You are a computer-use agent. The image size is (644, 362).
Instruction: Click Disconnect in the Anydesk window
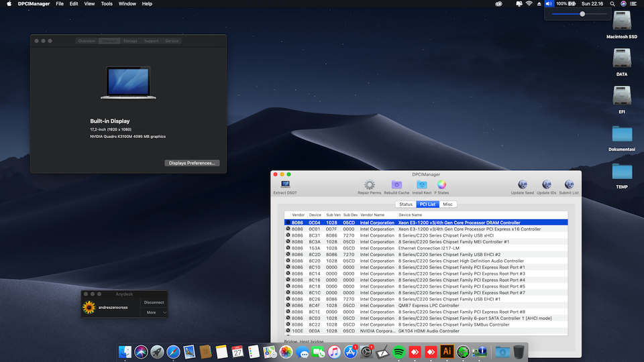[154, 302]
